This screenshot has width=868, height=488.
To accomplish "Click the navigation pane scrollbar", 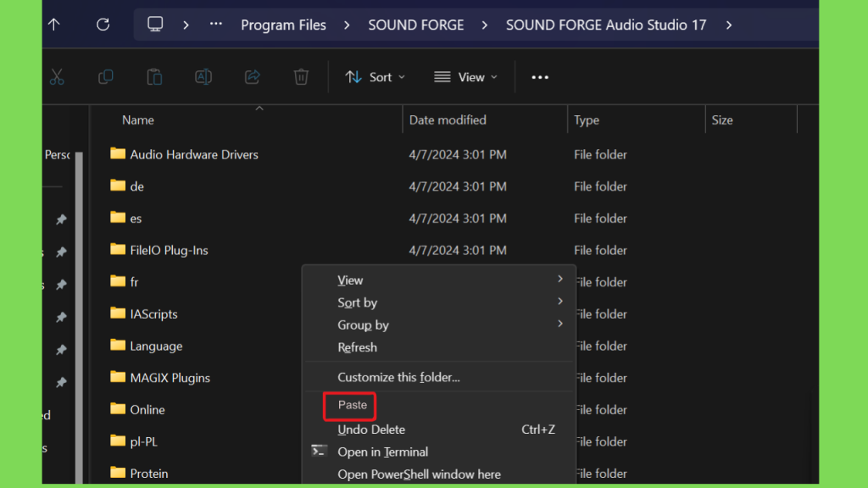I will [x=79, y=317].
